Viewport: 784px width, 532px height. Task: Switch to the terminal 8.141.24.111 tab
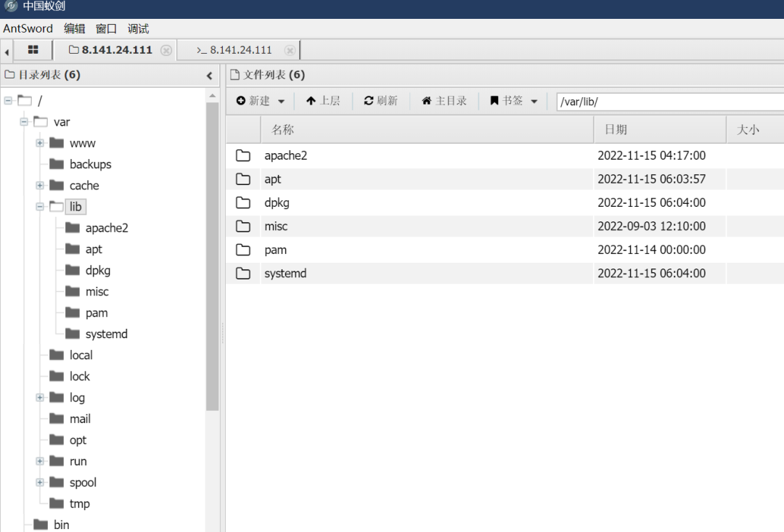[234, 50]
